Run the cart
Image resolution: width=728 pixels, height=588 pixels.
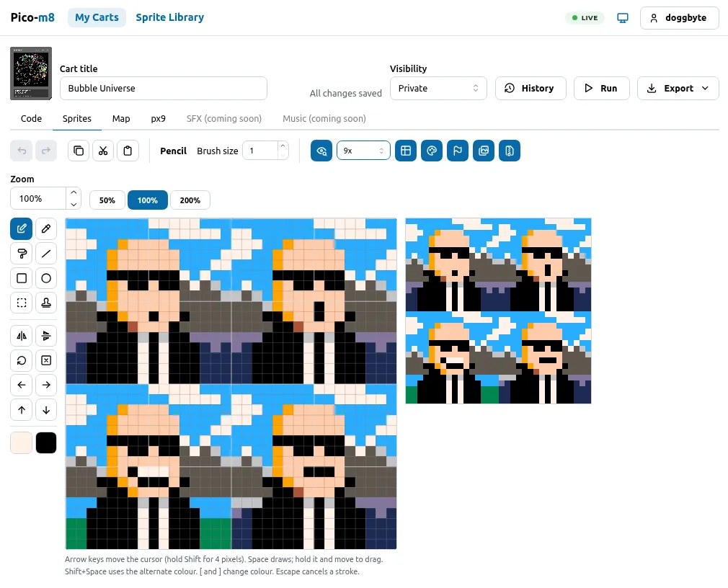602,88
